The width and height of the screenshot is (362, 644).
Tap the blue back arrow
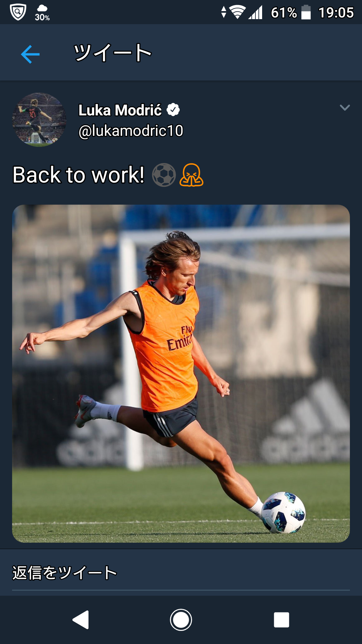(x=30, y=54)
